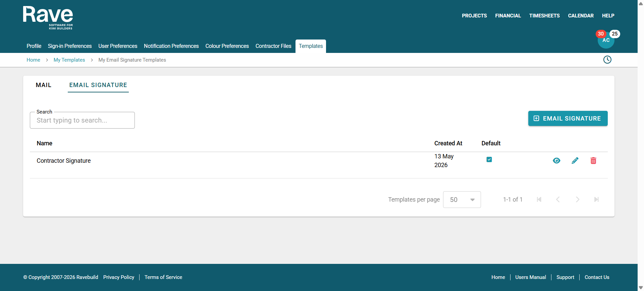
Task: Toggle the Default checkbox for Contractor Signature
Action: [x=489, y=159]
